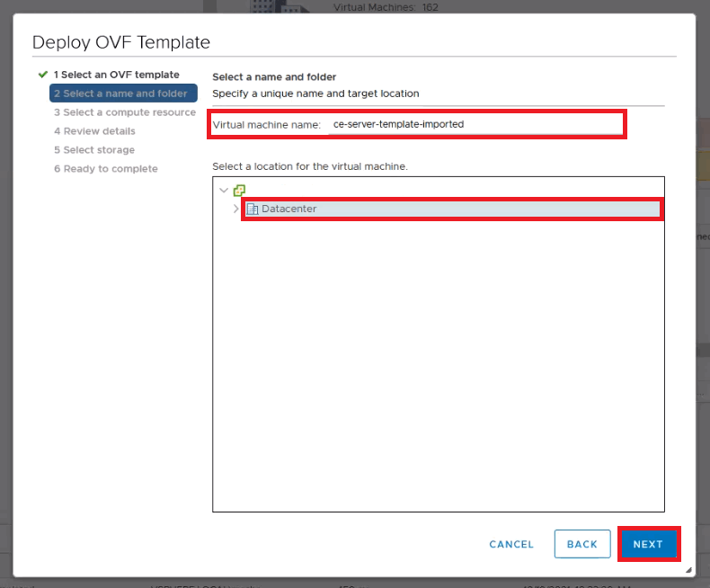Click the 'Select a name and folder' heading
710x588 pixels.
(x=274, y=77)
